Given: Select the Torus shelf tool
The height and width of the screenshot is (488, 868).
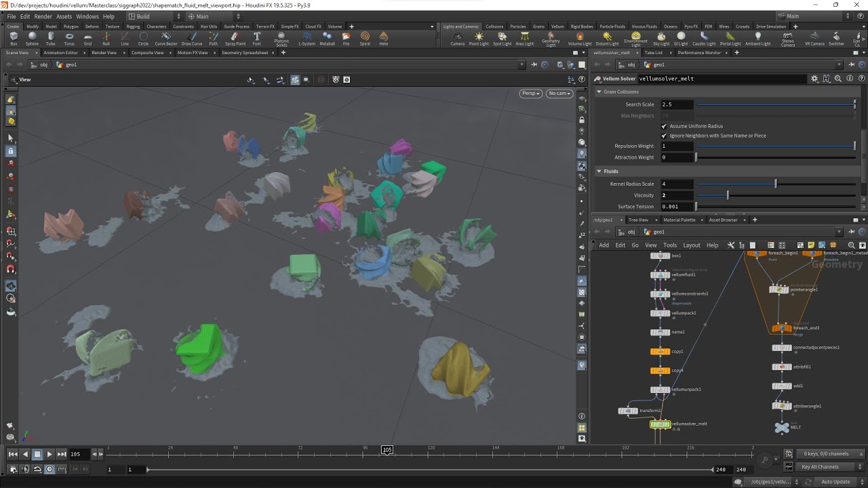Looking at the screenshot, I should point(69,39).
